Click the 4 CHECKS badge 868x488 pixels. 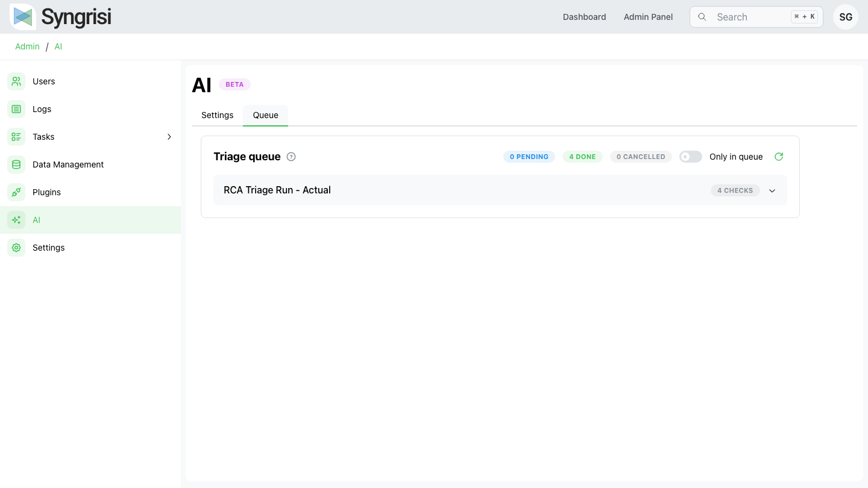(x=735, y=190)
